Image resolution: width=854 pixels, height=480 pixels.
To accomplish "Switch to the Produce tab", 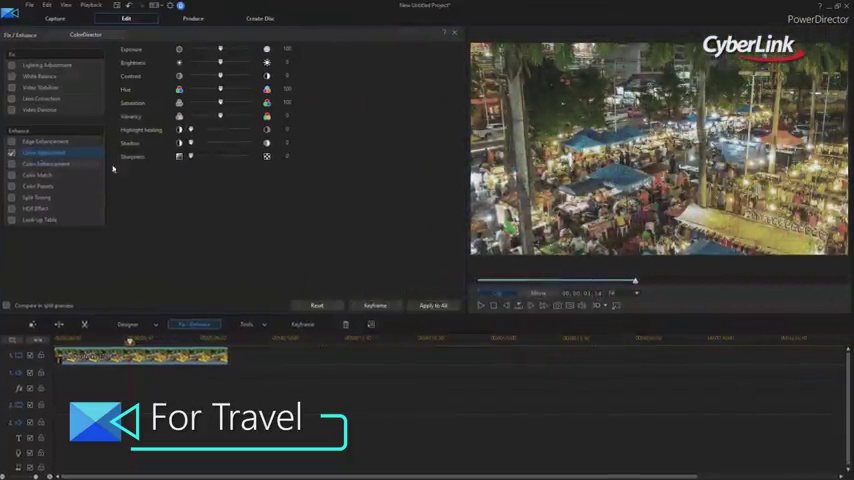I will pyautogui.click(x=193, y=18).
